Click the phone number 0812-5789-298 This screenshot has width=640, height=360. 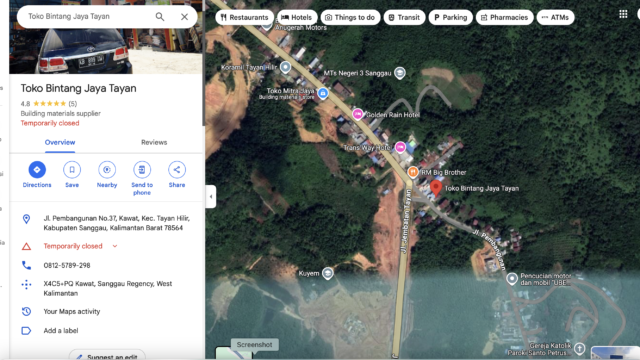pyautogui.click(x=67, y=265)
